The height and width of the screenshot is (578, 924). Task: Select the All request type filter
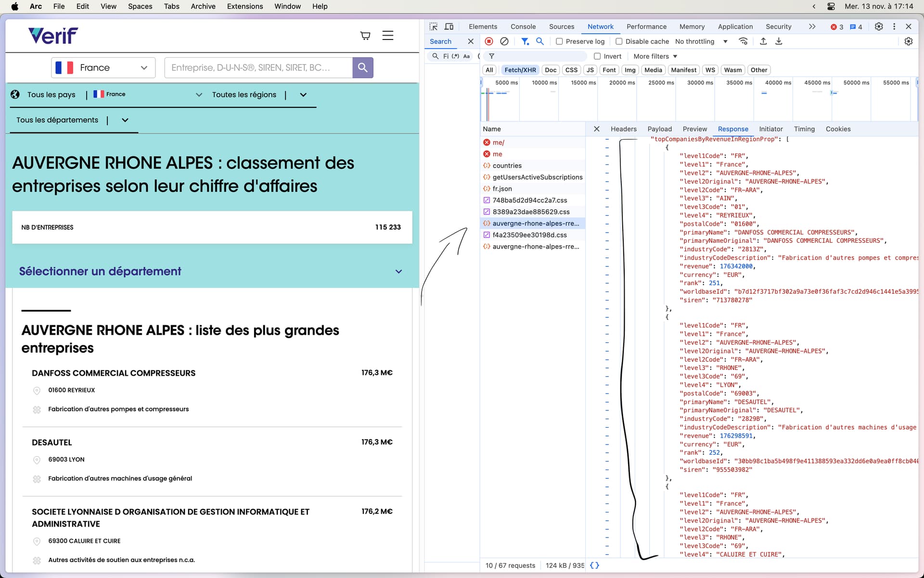(489, 70)
